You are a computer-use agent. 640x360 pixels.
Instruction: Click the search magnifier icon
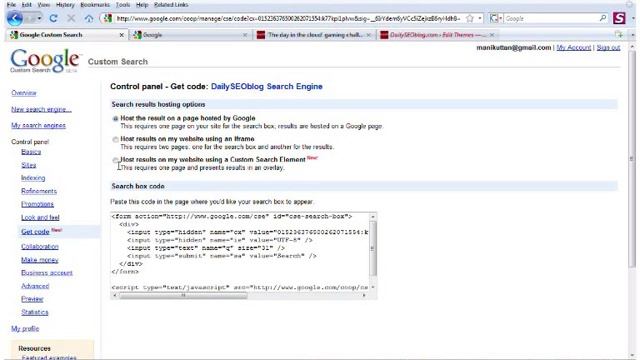tap(603, 18)
